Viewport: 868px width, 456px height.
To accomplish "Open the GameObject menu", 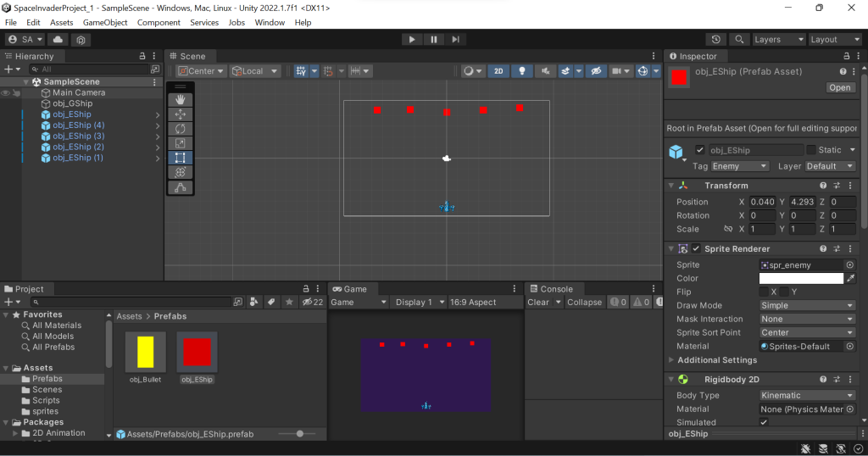I will click(105, 22).
